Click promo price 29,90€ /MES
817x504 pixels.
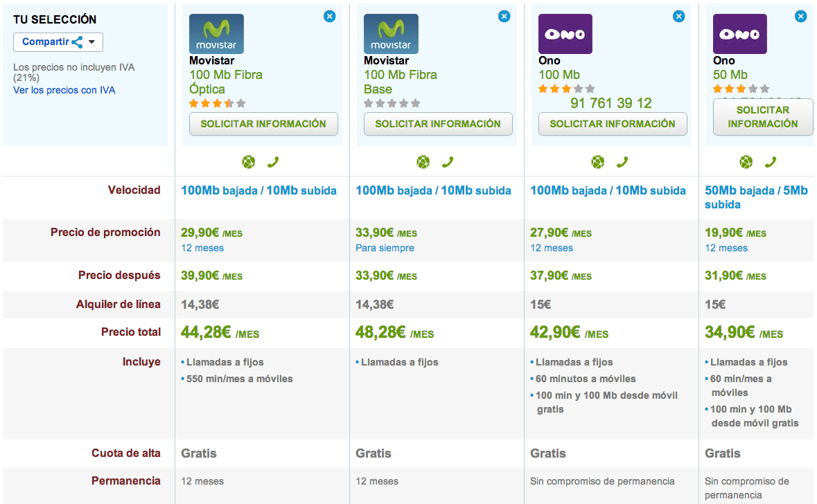[211, 233]
